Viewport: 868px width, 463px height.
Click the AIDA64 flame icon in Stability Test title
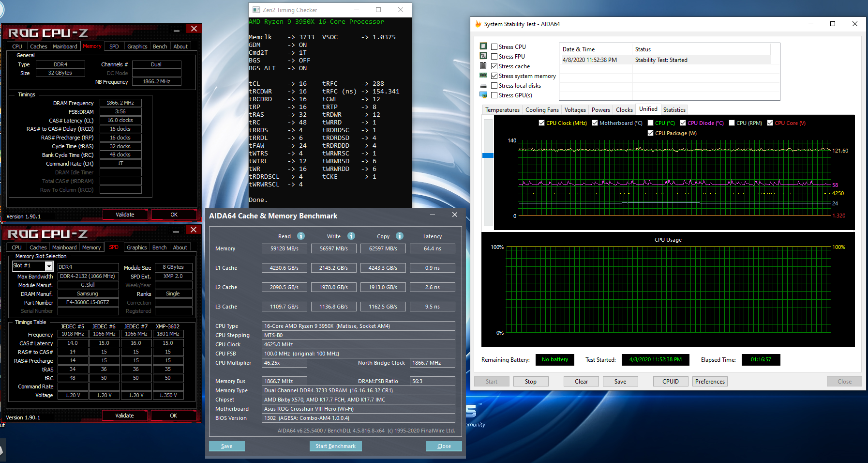[478, 24]
